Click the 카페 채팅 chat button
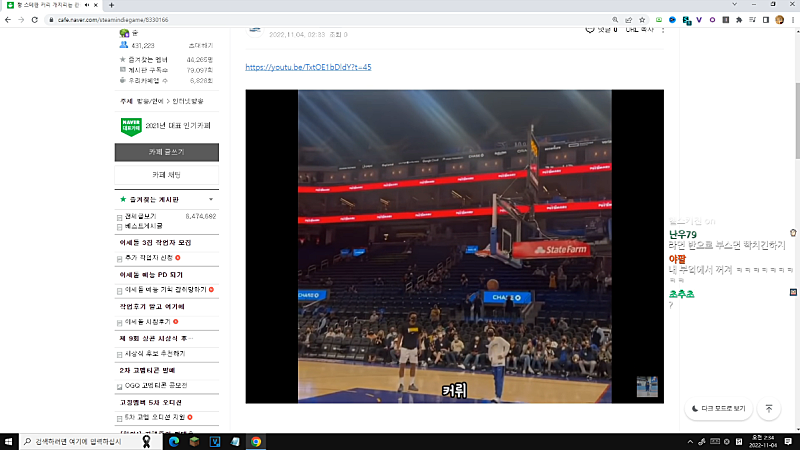The image size is (800, 450). (x=167, y=175)
